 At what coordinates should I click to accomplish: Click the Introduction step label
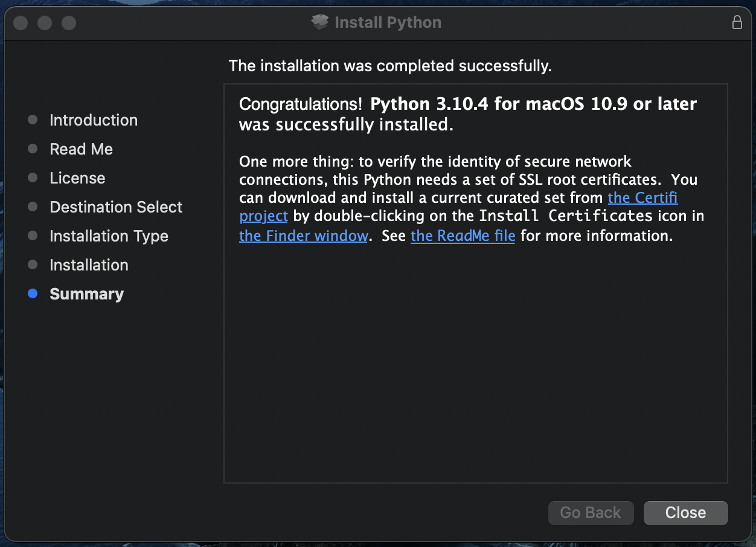[94, 120]
